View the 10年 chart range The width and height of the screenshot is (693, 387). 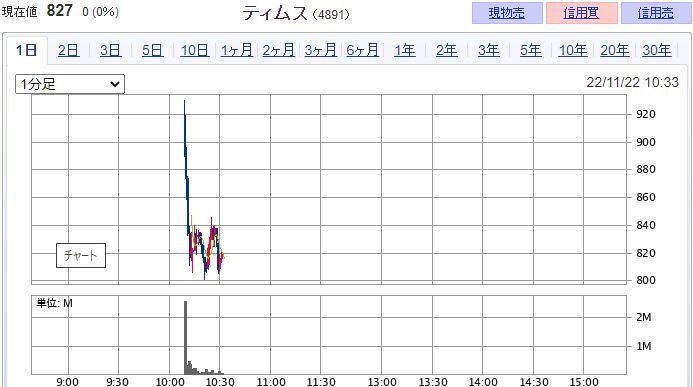pyautogui.click(x=573, y=50)
